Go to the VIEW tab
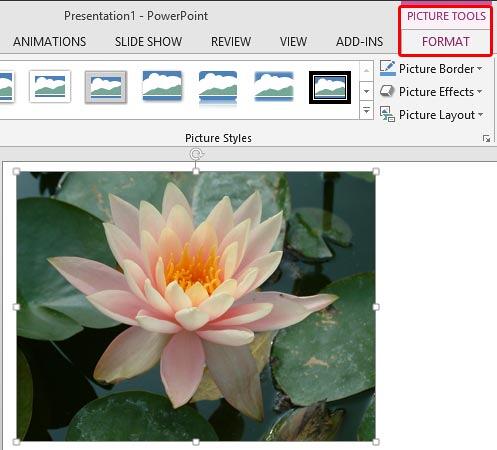Screen dimensions: 497x450 click(293, 42)
